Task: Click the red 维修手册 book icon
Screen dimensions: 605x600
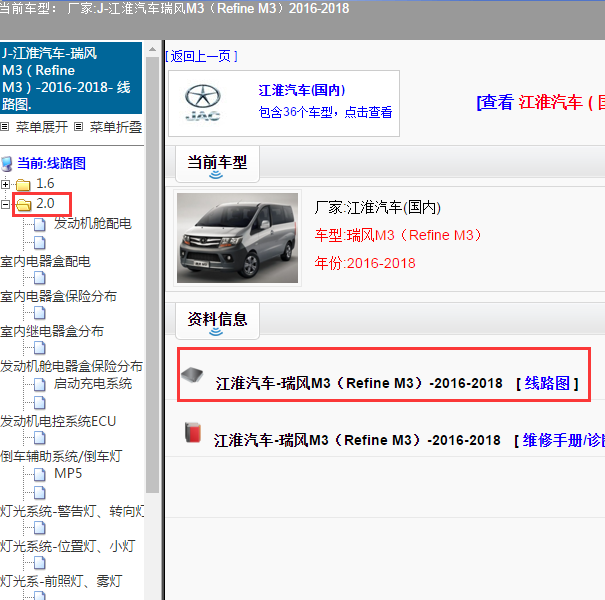Action: [x=192, y=433]
